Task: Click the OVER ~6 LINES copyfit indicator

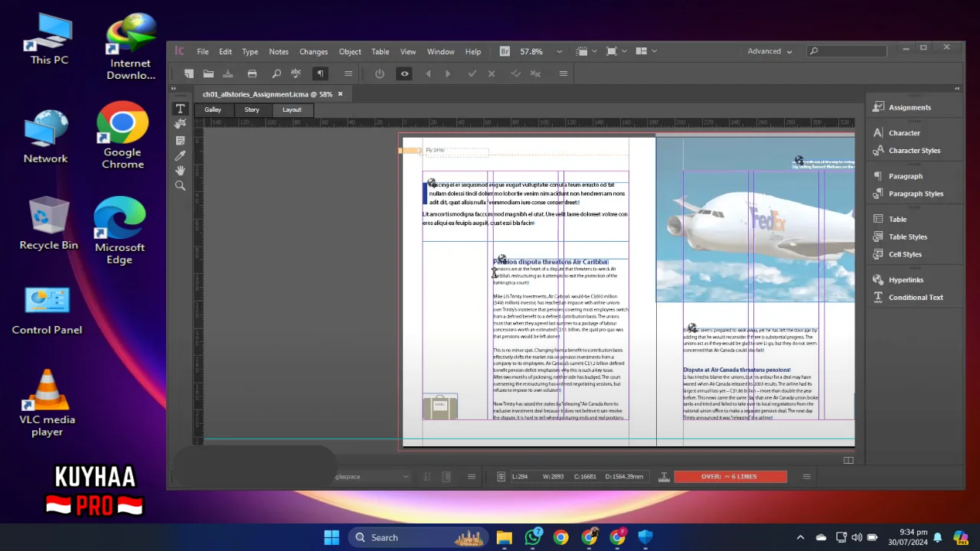Action: [x=730, y=476]
